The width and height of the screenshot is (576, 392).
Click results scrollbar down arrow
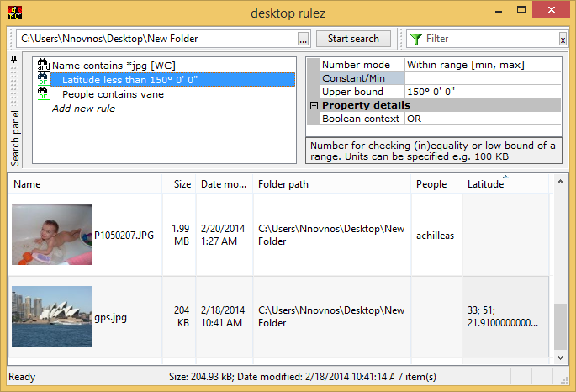[x=560, y=358]
